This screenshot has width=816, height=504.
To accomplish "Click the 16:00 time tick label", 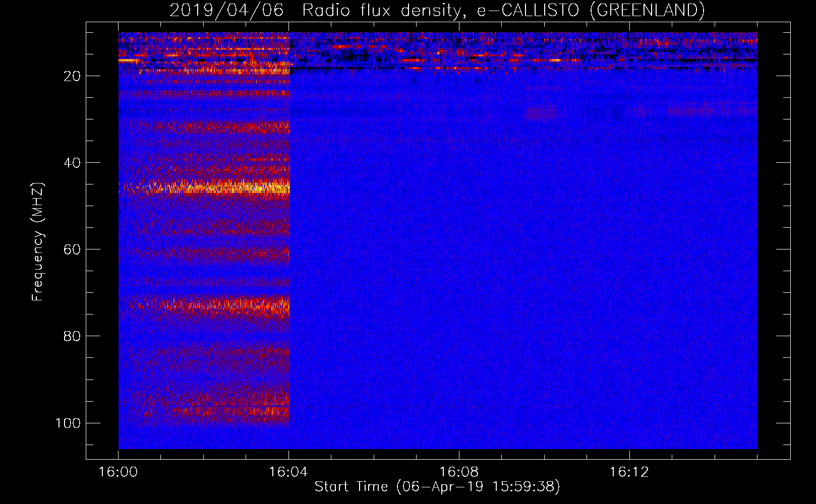I will pyautogui.click(x=118, y=472).
